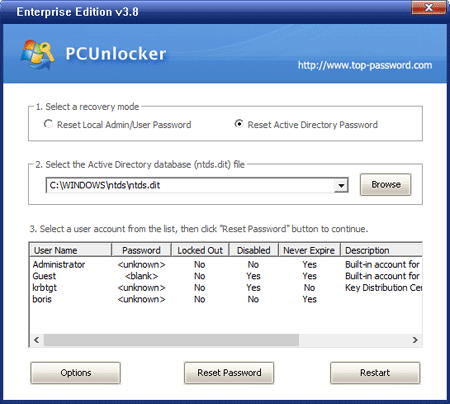This screenshot has height=404, width=450.
Task: Click the Reset Password button
Action: [x=229, y=373]
